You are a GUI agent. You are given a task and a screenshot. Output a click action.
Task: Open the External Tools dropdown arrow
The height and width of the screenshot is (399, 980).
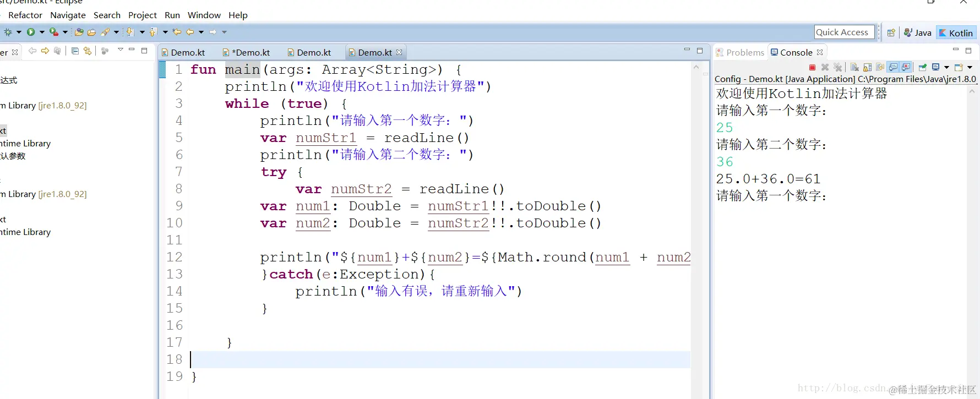click(65, 32)
